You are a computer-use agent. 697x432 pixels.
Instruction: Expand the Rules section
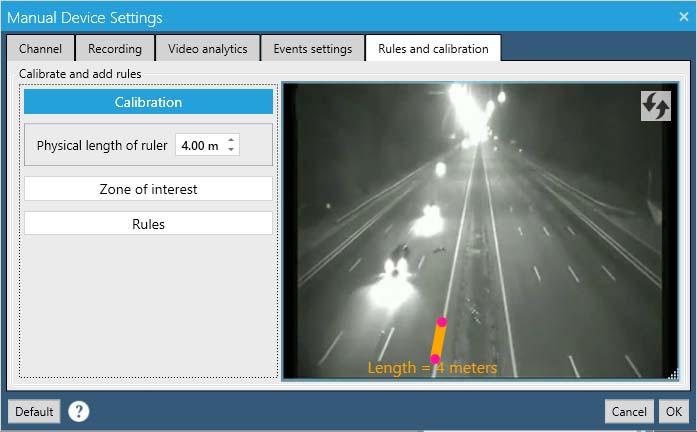point(148,224)
